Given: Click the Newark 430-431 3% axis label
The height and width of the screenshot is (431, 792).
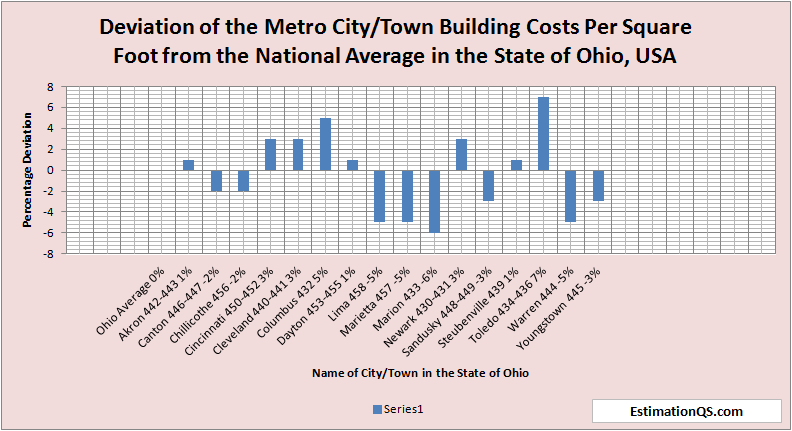Looking at the screenshot, I should click(424, 308).
